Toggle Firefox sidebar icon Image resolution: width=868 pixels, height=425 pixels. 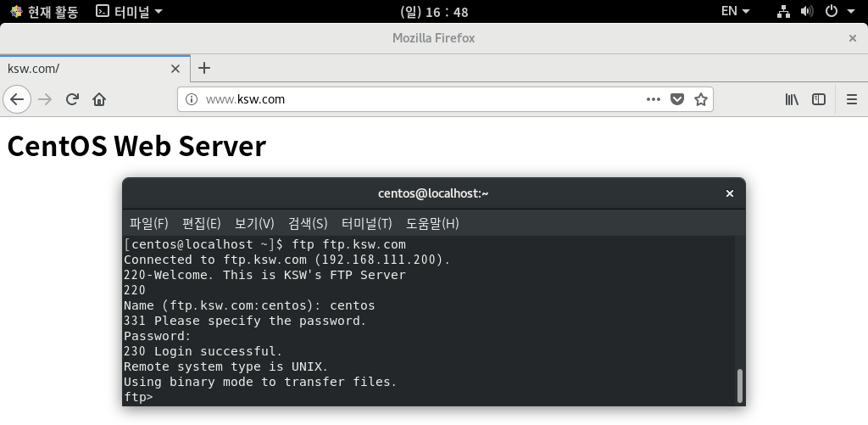[x=819, y=99]
